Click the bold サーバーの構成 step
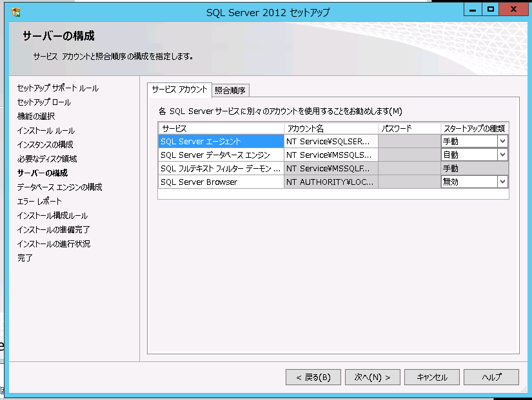This screenshot has width=532, height=400. (43, 173)
